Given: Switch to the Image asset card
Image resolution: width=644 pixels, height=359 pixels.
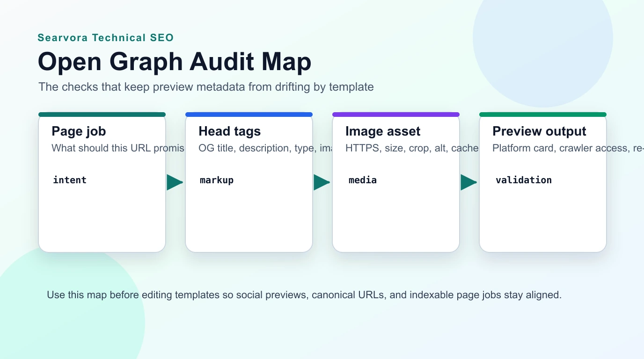Looking at the screenshot, I should 382,131.
